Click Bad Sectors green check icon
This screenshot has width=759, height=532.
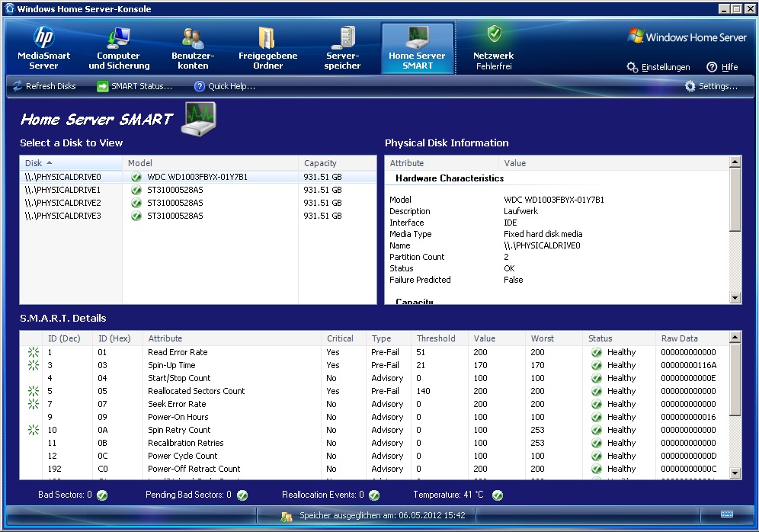point(102,495)
